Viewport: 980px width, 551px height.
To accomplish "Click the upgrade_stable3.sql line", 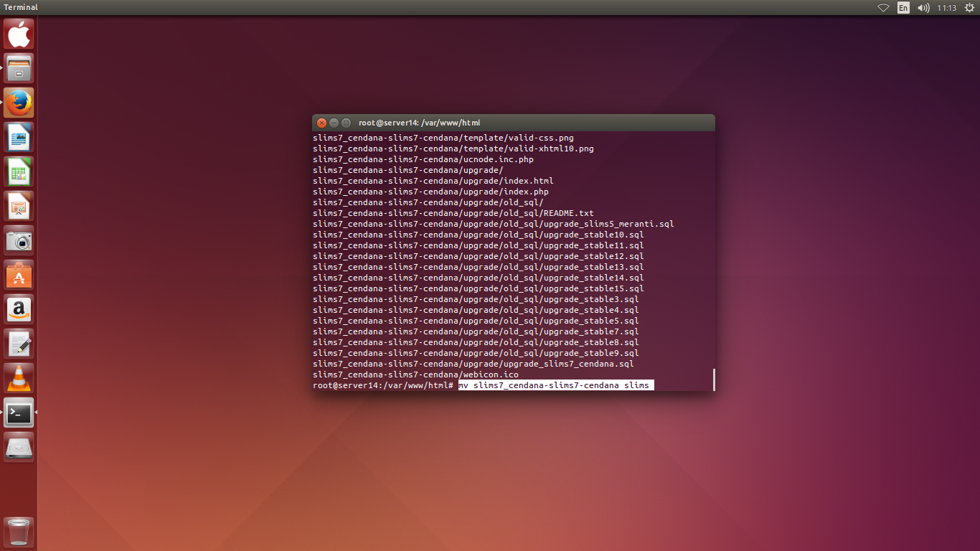I will (476, 299).
